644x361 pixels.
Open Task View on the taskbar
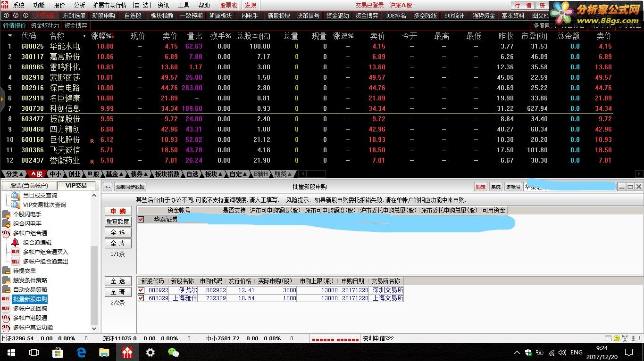click(x=34, y=352)
